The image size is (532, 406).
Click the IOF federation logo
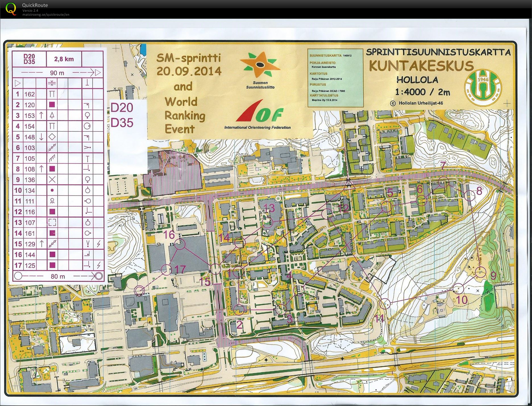tap(260, 111)
